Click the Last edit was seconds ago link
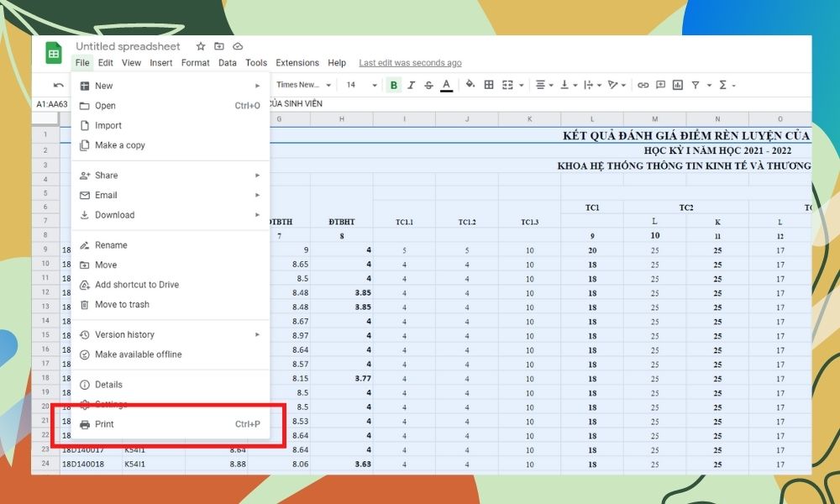 [x=410, y=63]
